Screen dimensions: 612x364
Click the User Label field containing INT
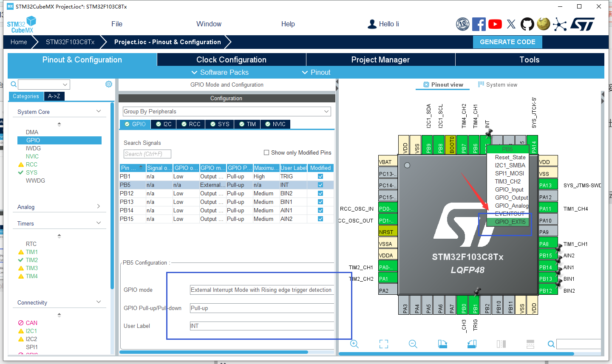click(262, 326)
